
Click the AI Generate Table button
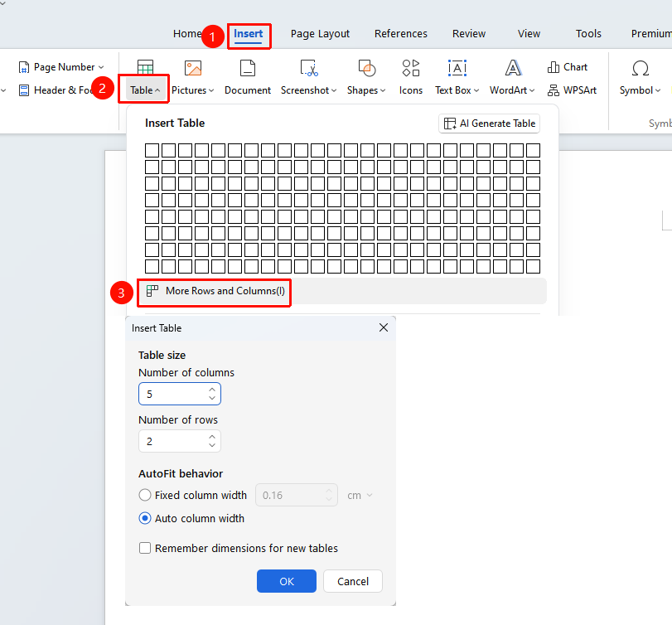click(489, 124)
